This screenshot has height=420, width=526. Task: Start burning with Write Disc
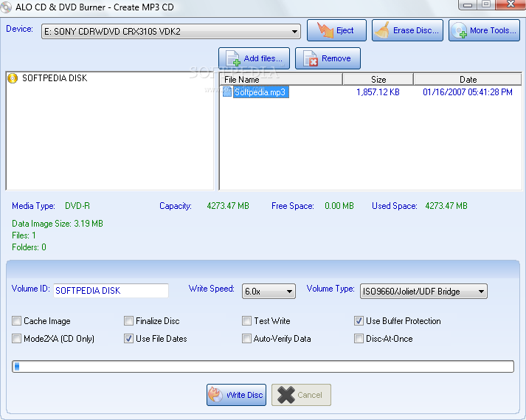click(236, 395)
